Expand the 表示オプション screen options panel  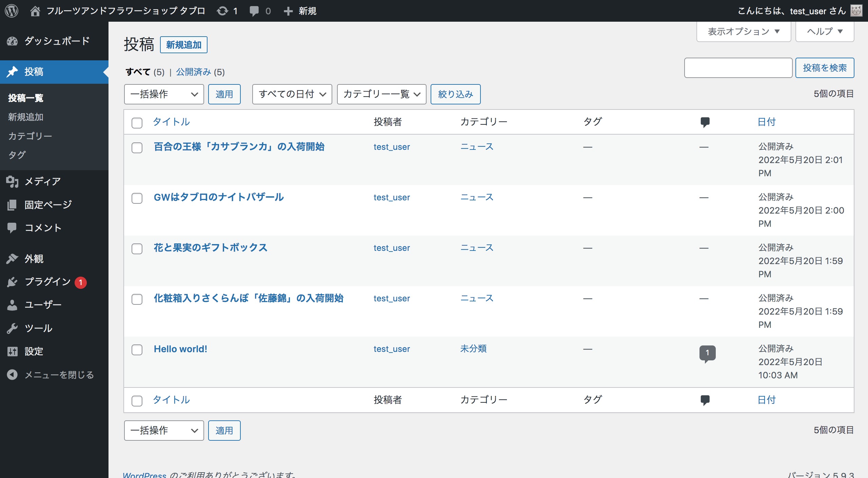[x=744, y=32]
